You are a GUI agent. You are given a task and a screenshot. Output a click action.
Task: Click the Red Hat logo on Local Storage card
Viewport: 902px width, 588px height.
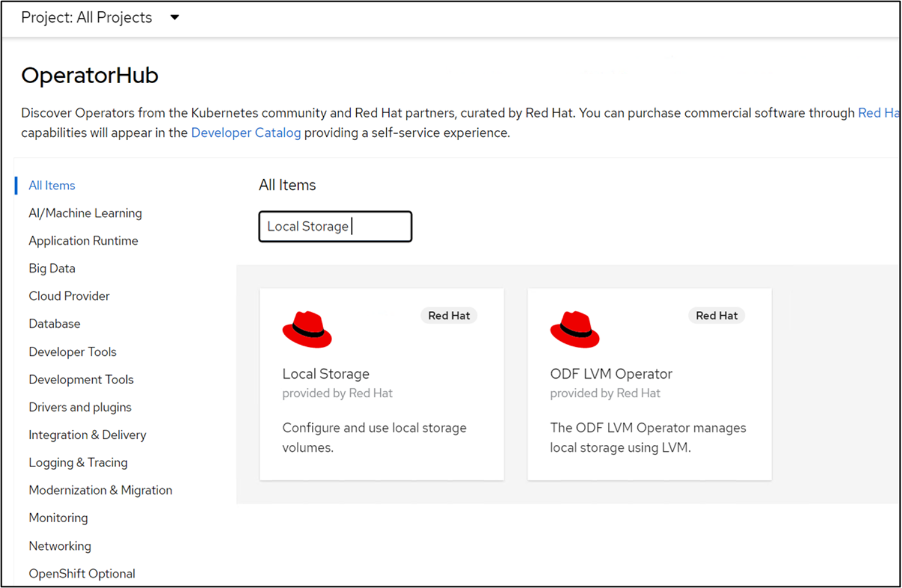tap(307, 329)
